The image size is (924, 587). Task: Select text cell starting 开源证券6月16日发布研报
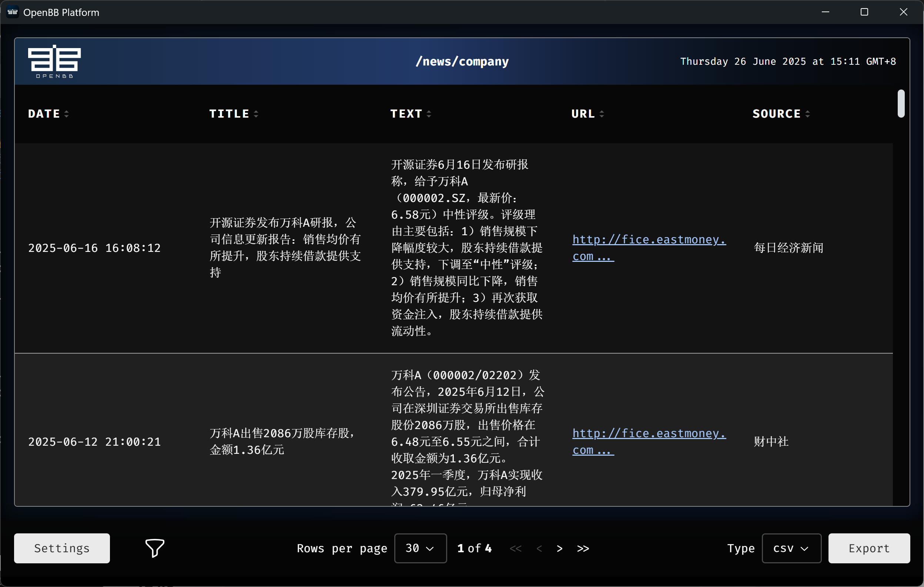pos(467,248)
